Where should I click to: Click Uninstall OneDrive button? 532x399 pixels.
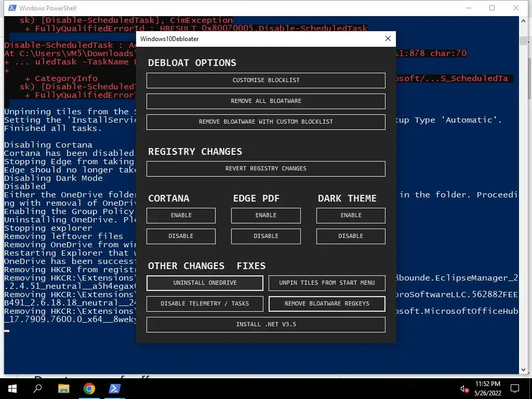click(205, 283)
